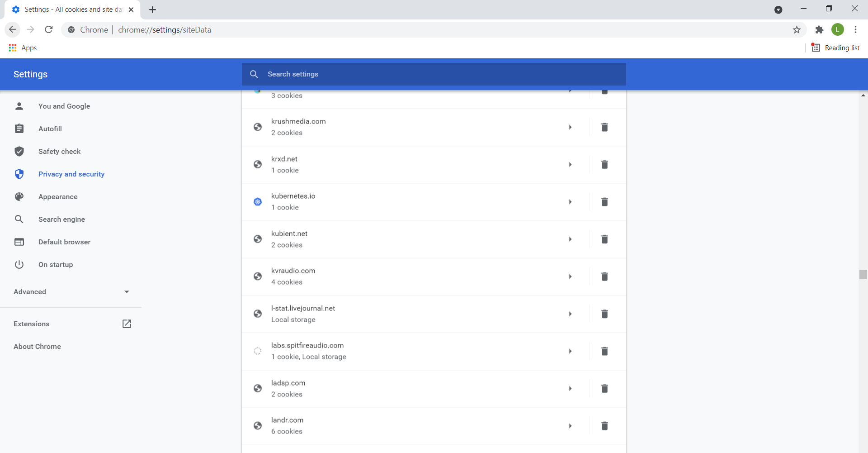Remove kubernetes.io site data with trash icon

tap(604, 202)
